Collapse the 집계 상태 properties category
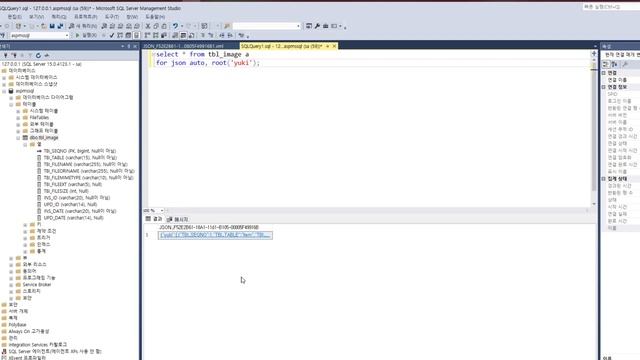The width and height of the screenshot is (640, 360). coord(604,179)
